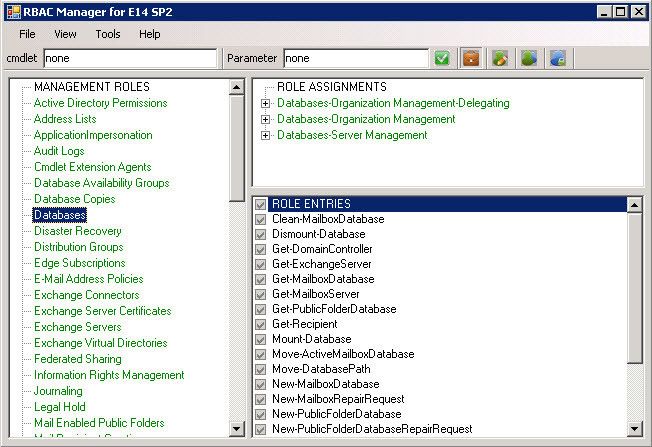Toggle the New-MailboxRepairRequest checkbox

(261, 399)
